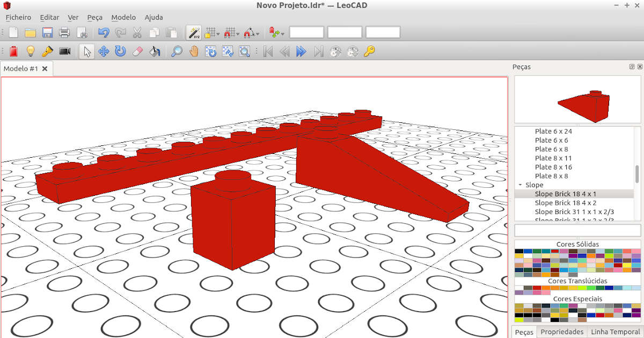This screenshot has height=338, width=644.
Task: Open the rotation snap angle dropdown
Action: (x=258, y=33)
